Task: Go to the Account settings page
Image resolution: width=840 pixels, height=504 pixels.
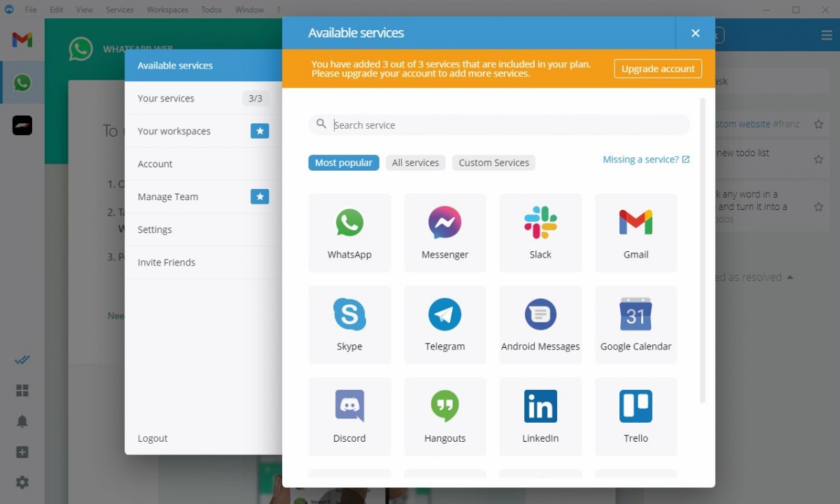Action: pyautogui.click(x=204, y=164)
